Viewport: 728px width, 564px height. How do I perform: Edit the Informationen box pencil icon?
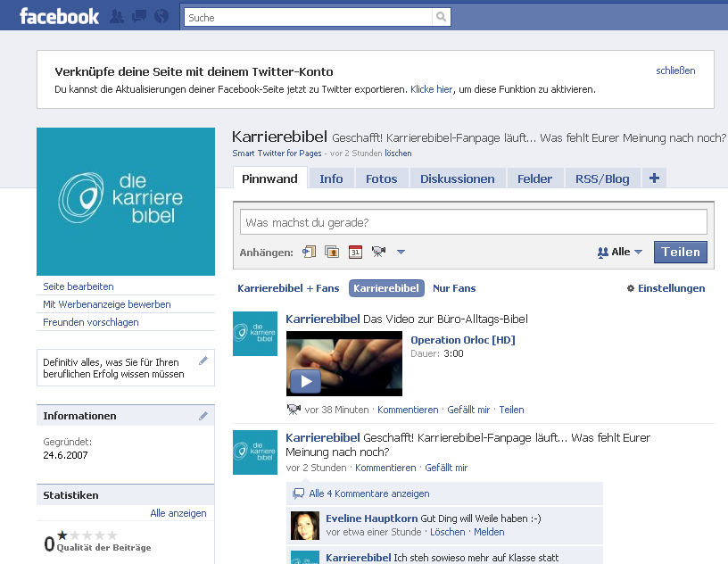point(203,416)
